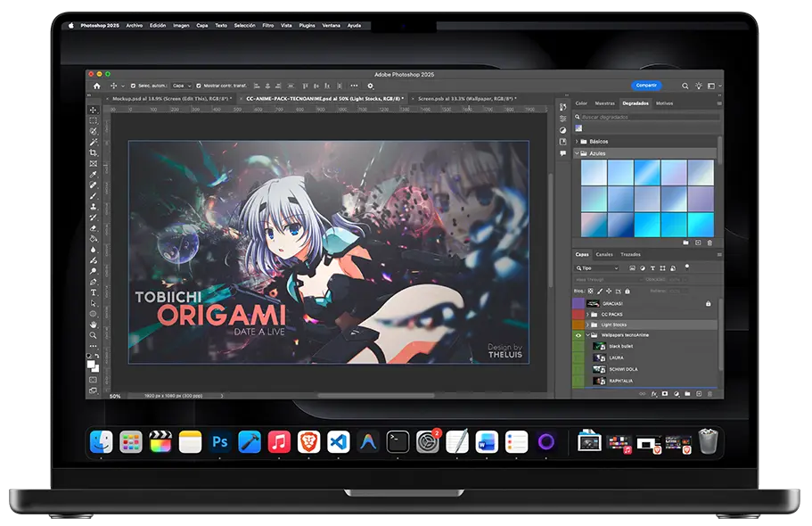Select the Frame tool
The height and width of the screenshot is (526, 812).
tap(94, 164)
